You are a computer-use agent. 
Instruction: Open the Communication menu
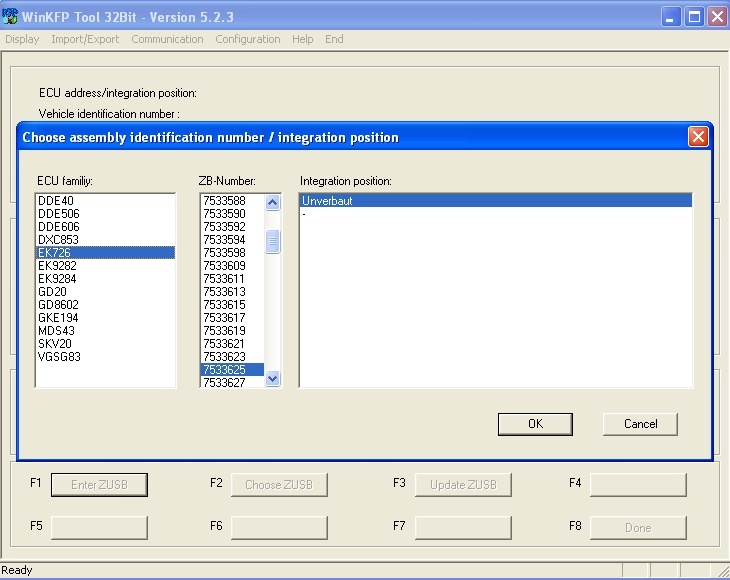(x=167, y=39)
